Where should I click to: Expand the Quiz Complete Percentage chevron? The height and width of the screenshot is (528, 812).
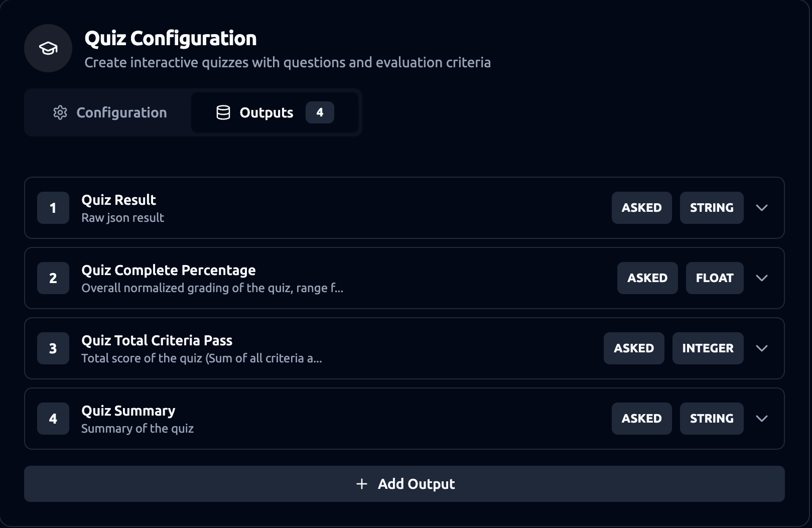click(x=762, y=278)
